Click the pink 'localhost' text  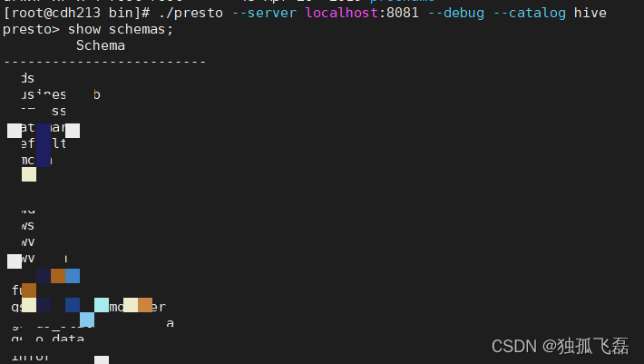click(x=342, y=13)
